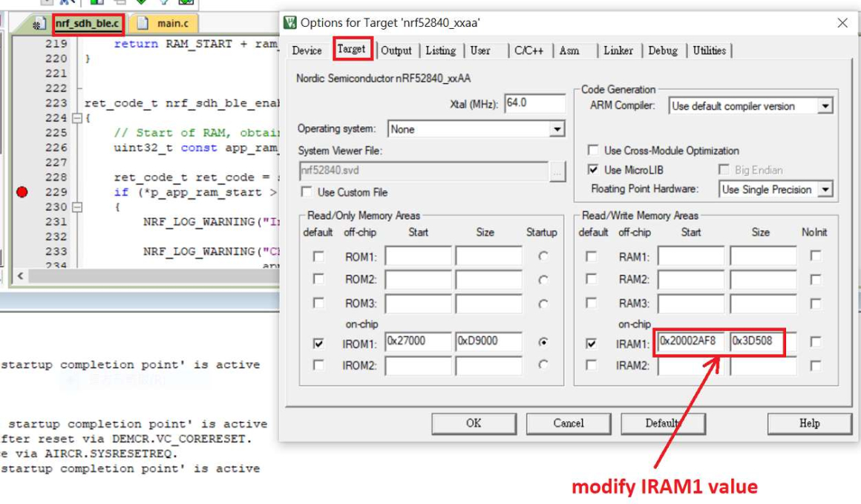
Task: Select the IROM2 startup radio button
Action: coord(544,364)
